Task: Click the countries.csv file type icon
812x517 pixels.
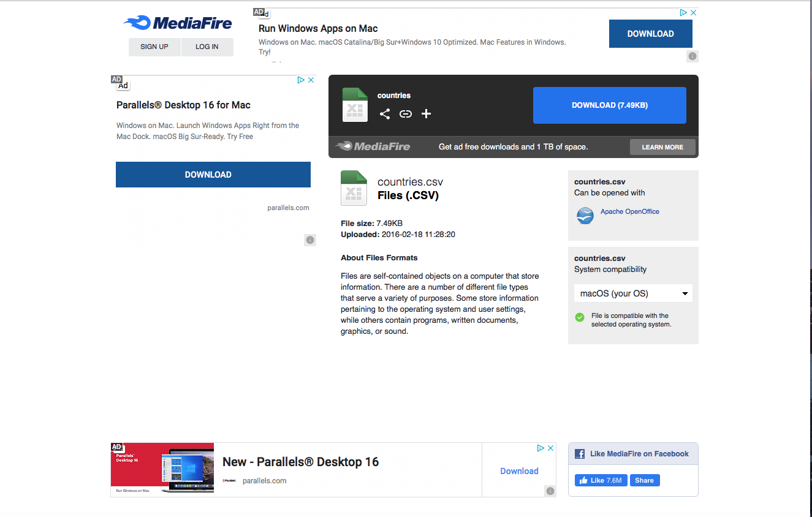Action: point(354,188)
